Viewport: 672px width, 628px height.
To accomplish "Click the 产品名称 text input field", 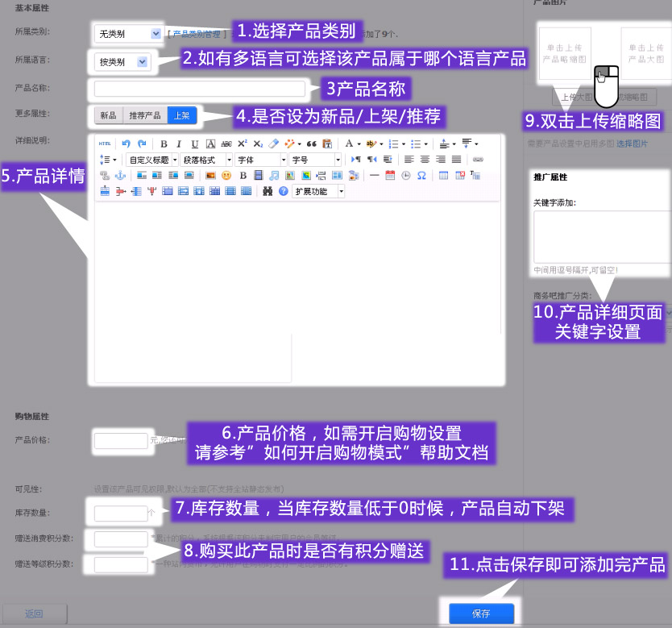I will pos(199,89).
